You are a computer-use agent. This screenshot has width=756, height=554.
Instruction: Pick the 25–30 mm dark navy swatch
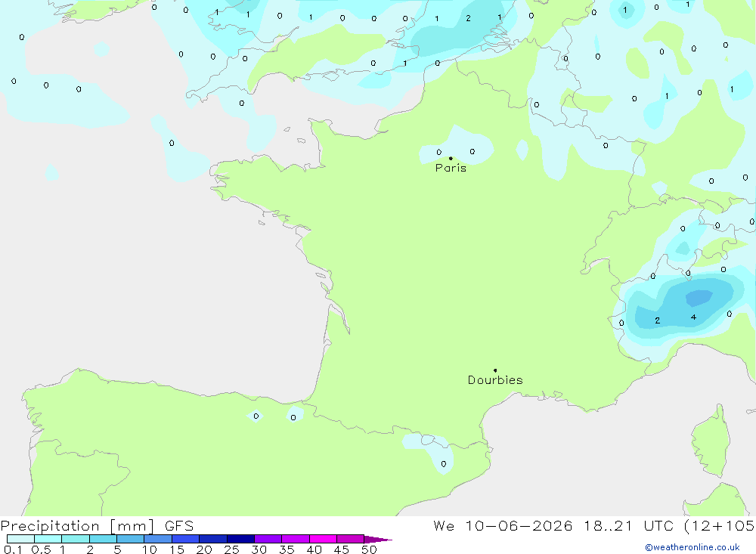click(x=240, y=539)
